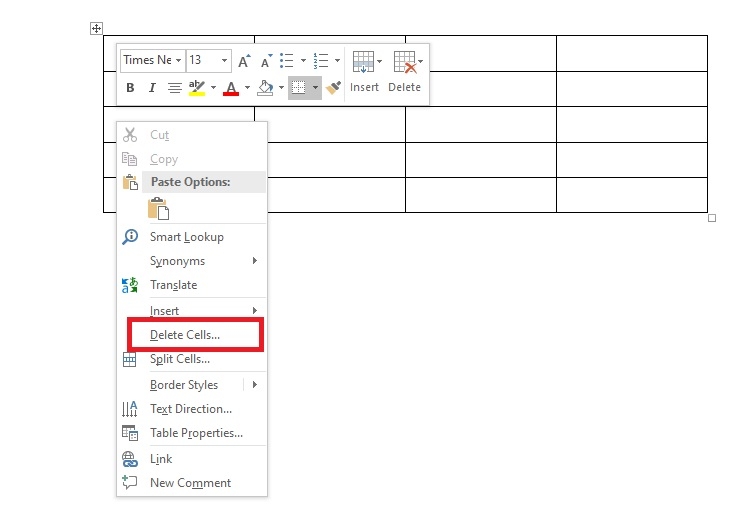The height and width of the screenshot is (510, 750).
Task: Click the Copy pages icon
Action: [x=130, y=159]
